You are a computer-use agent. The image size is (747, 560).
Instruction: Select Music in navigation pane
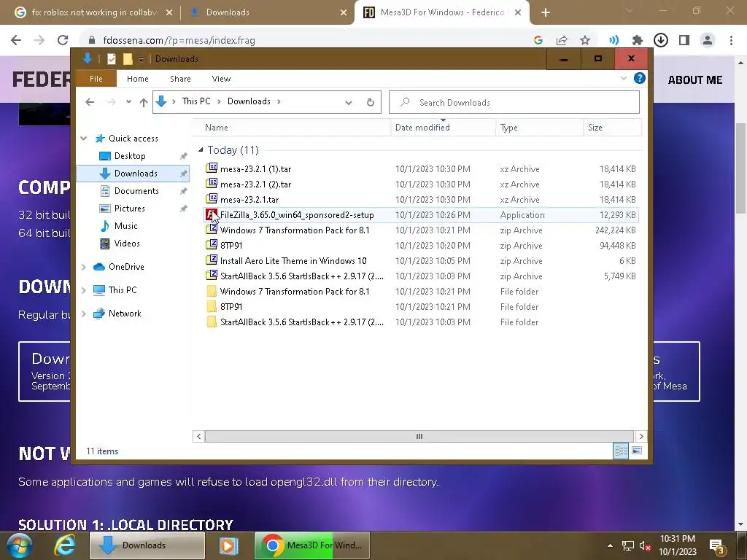tap(125, 226)
